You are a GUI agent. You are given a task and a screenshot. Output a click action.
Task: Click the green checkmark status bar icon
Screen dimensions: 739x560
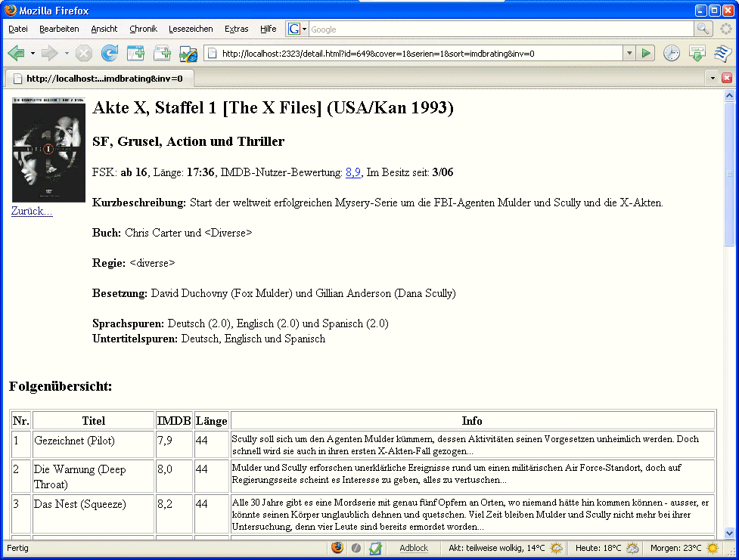[x=375, y=548]
